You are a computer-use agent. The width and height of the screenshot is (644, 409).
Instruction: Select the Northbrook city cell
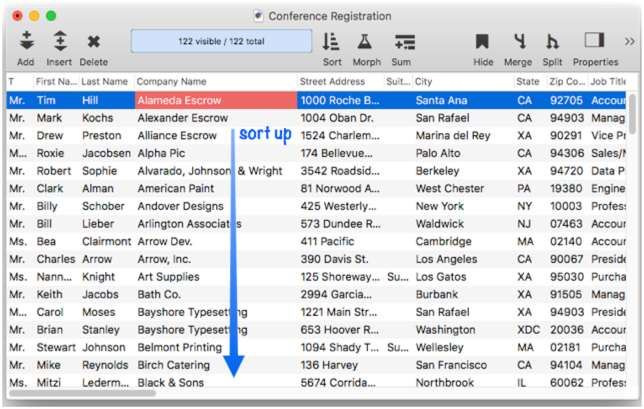click(x=444, y=383)
